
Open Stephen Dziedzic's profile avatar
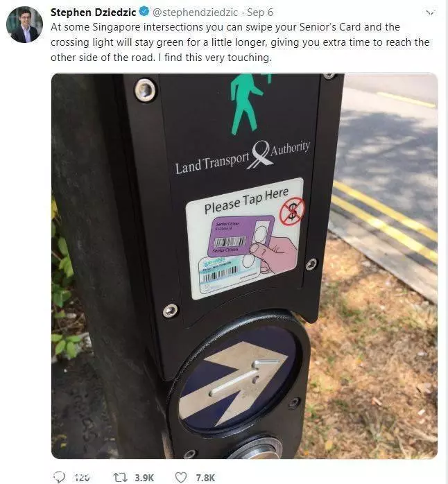click(x=25, y=25)
